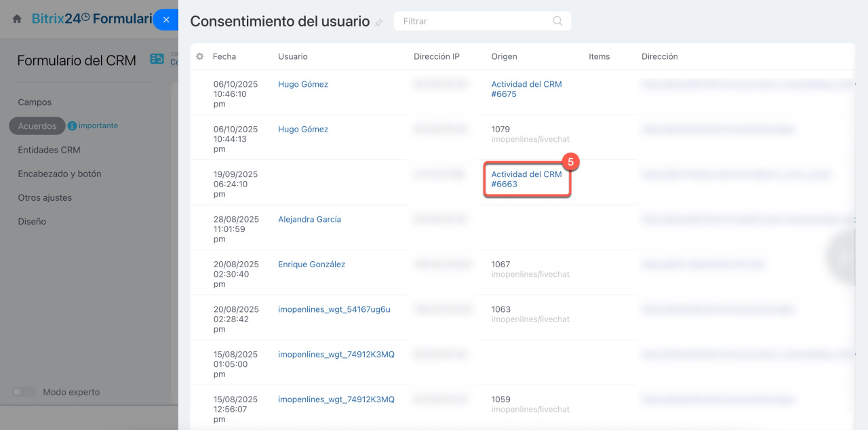Sort by the Fecha column header
The width and height of the screenshot is (868, 430).
(x=224, y=57)
